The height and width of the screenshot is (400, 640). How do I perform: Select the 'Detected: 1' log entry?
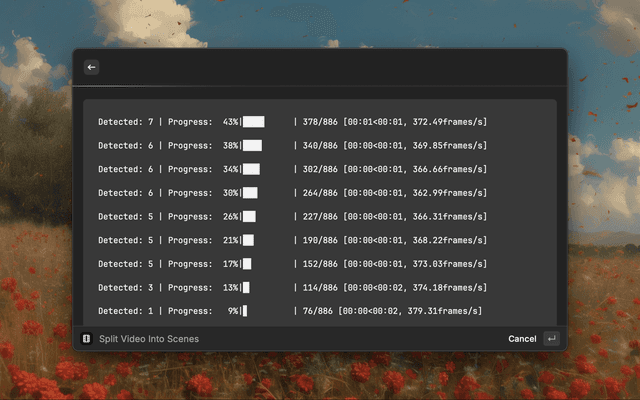click(125, 311)
